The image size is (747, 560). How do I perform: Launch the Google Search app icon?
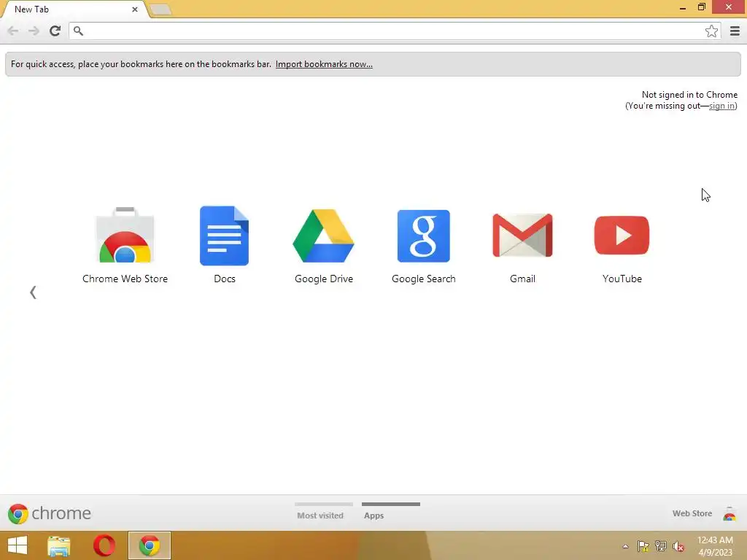(424, 236)
